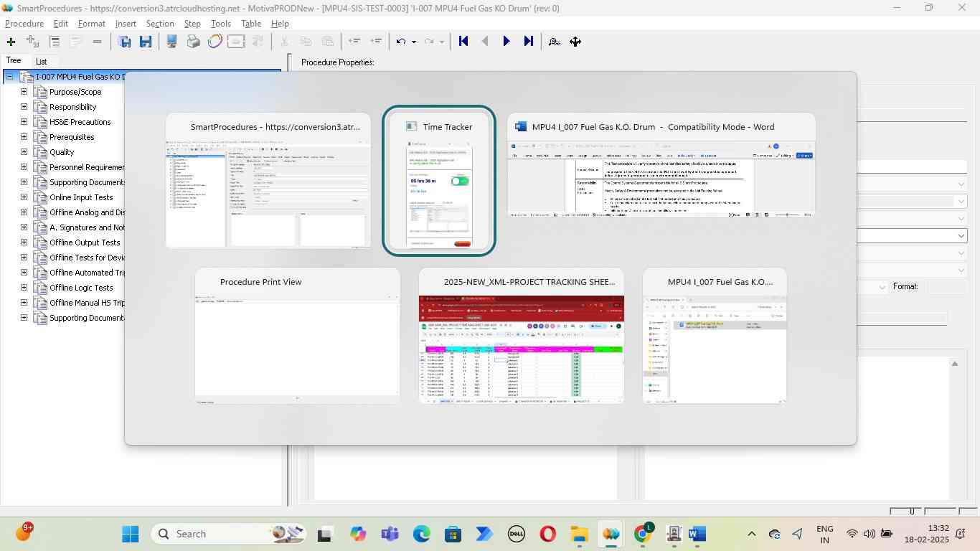Jump to the last item navigation icon
980x551 pixels.
(x=529, y=42)
